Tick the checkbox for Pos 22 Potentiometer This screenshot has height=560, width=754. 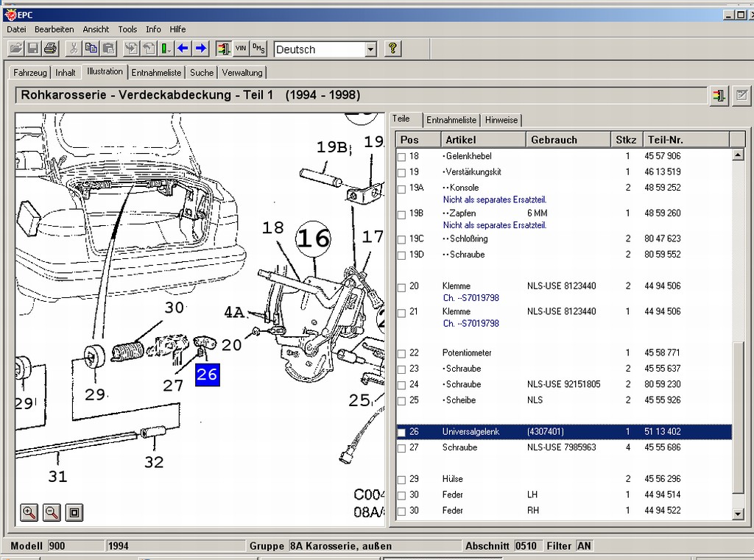pos(401,353)
